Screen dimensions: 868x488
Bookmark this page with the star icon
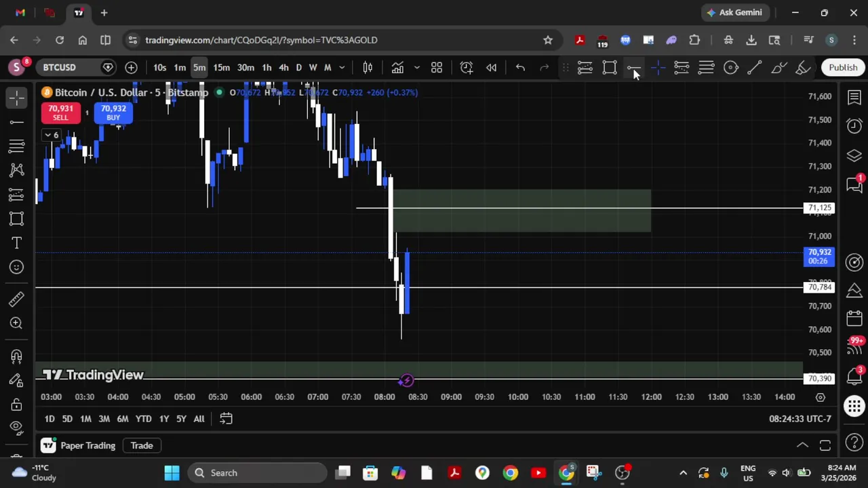coord(548,40)
